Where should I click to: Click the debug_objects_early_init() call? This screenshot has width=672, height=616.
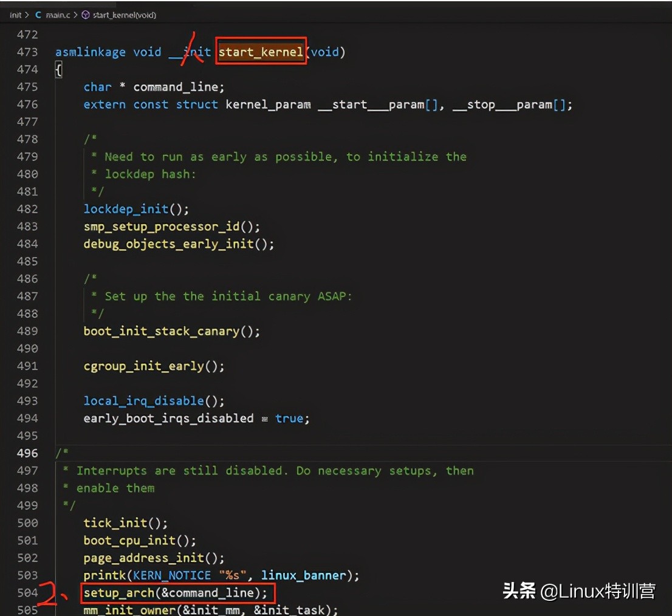click(x=179, y=244)
